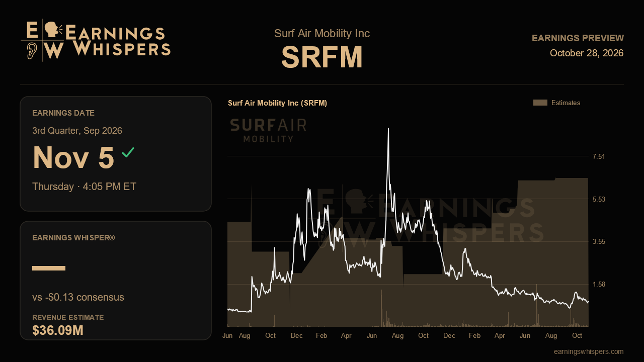Click the Earnings Whispers logo
Screen dimensions: 644x362
(96, 40)
